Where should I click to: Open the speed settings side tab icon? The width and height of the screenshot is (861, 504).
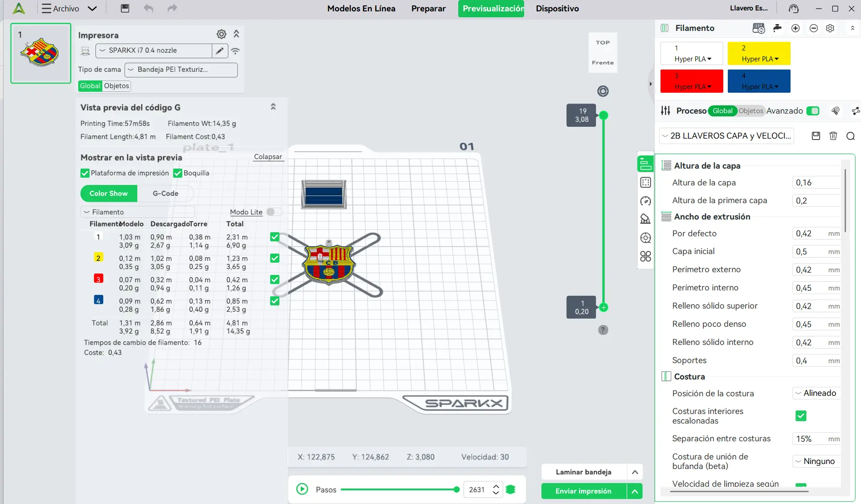click(646, 201)
